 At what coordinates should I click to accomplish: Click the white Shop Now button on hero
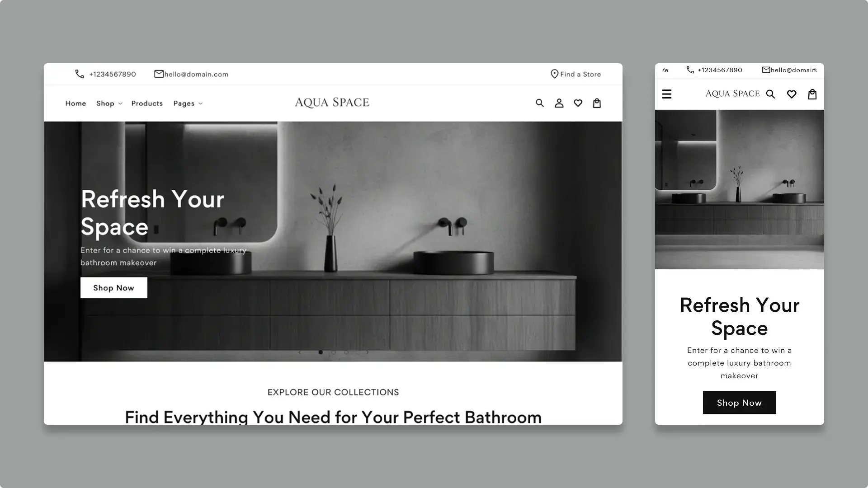coord(113,288)
